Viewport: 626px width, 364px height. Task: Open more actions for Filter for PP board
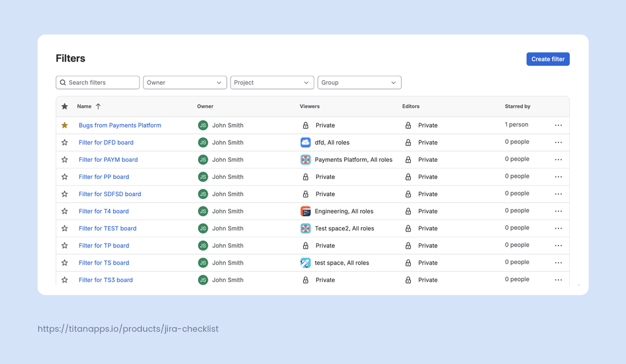tap(558, 177)
